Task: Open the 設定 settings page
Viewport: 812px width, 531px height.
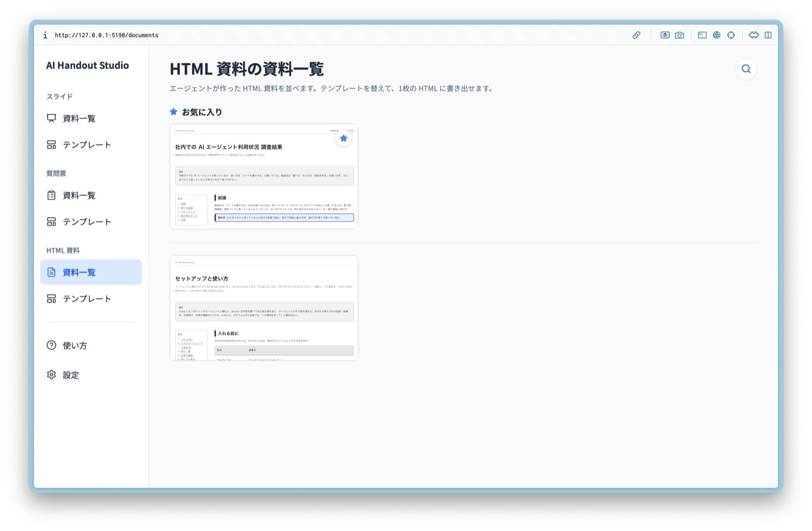Action: 91,375
